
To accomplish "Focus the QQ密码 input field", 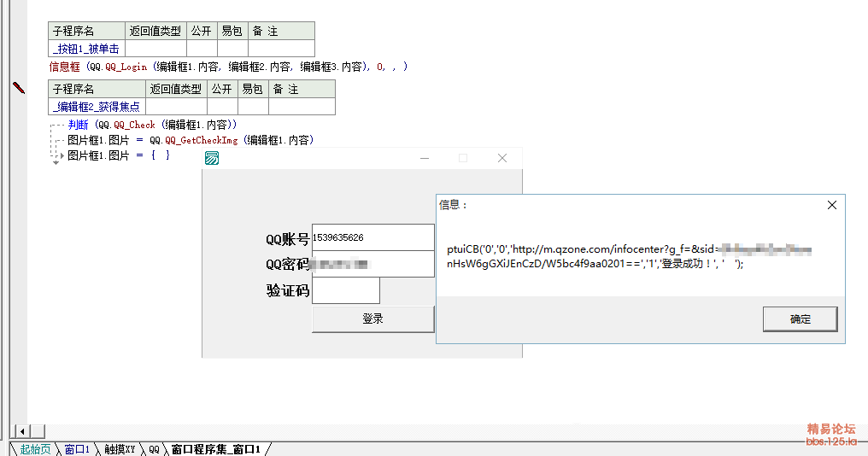I will click(373, 264).
